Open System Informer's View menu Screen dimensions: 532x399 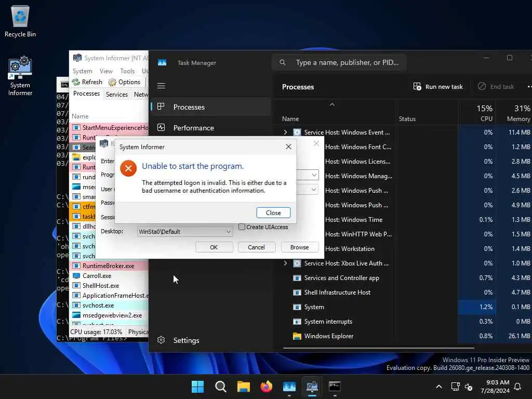(x=106, y=71)
